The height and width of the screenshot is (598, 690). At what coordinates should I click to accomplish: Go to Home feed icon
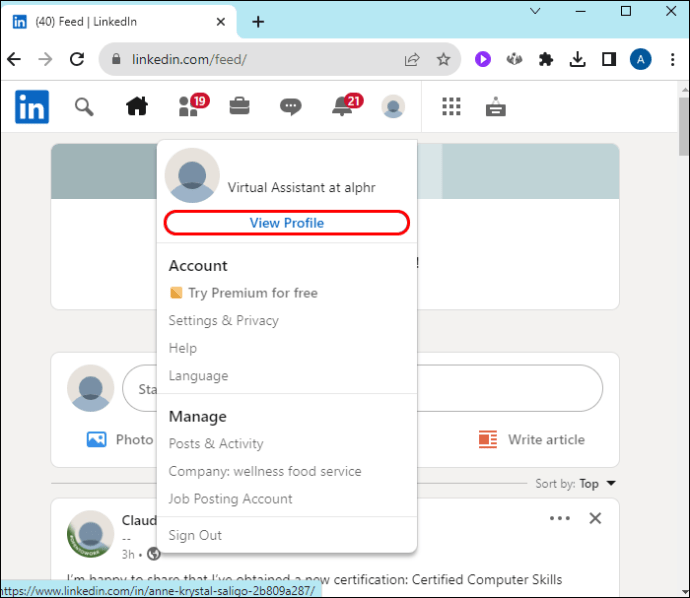(x=137, y=106)
